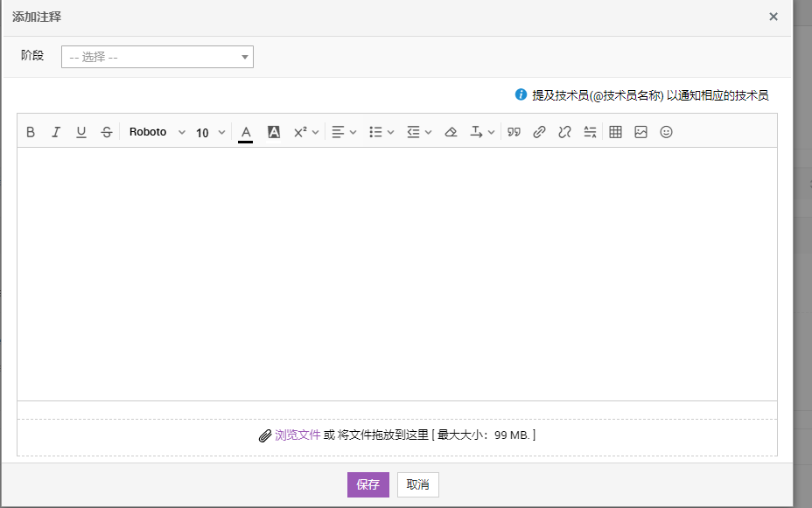Click the text background color icon
This screenshot has height=508, width=812.
(x=274, y=132)
